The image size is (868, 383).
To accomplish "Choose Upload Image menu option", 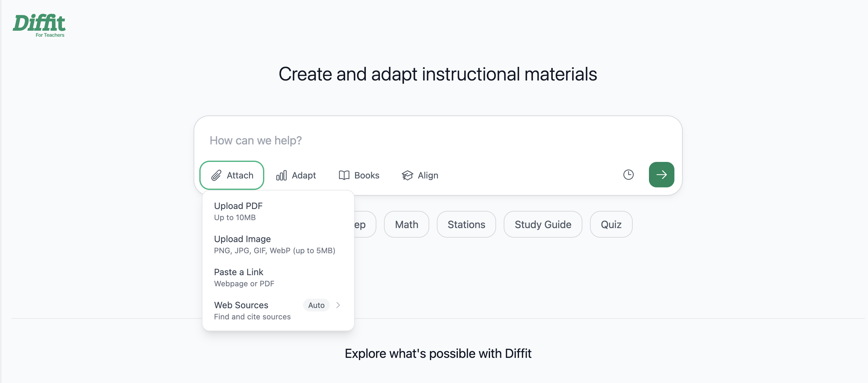I will pos(278,244).
